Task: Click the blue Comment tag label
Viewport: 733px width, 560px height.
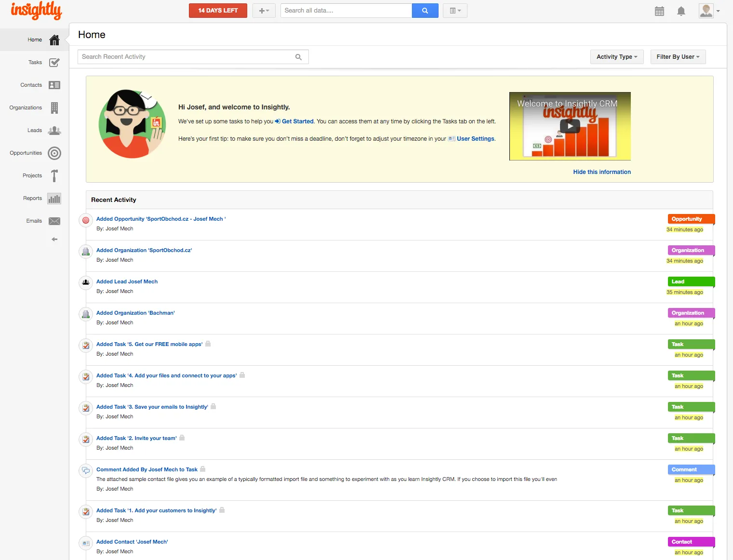Action: pos(691,470)
